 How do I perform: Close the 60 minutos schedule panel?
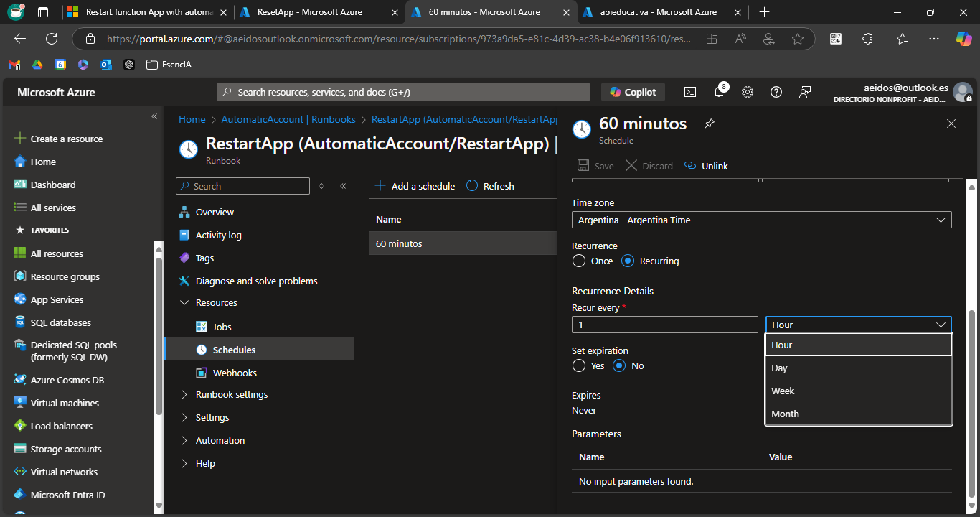951,124
